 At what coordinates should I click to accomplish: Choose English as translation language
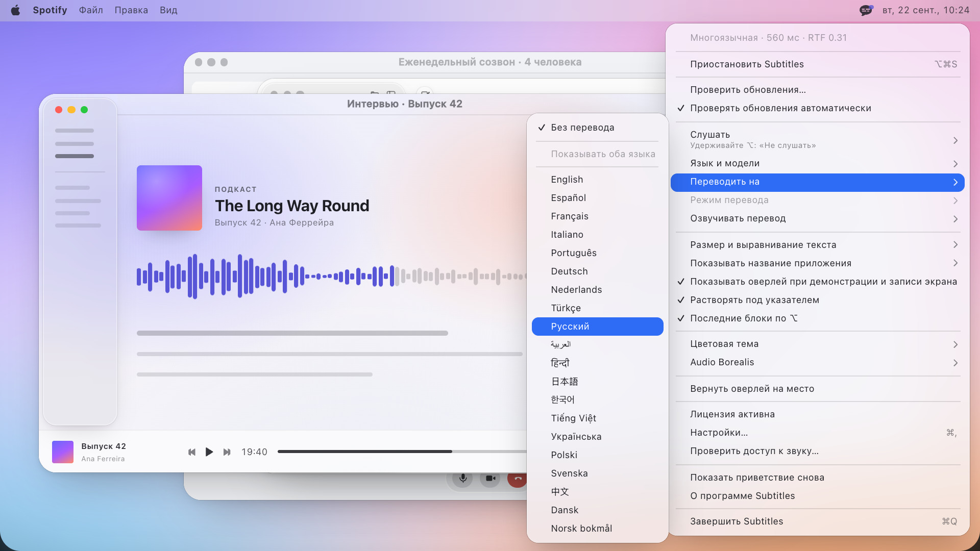click(597, 180)
